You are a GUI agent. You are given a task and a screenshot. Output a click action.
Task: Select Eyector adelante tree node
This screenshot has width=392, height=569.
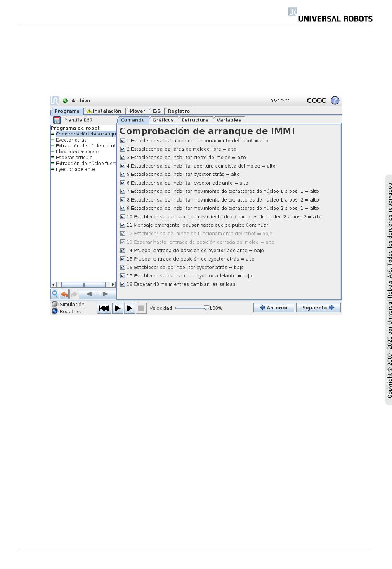(x=76, y=169)
